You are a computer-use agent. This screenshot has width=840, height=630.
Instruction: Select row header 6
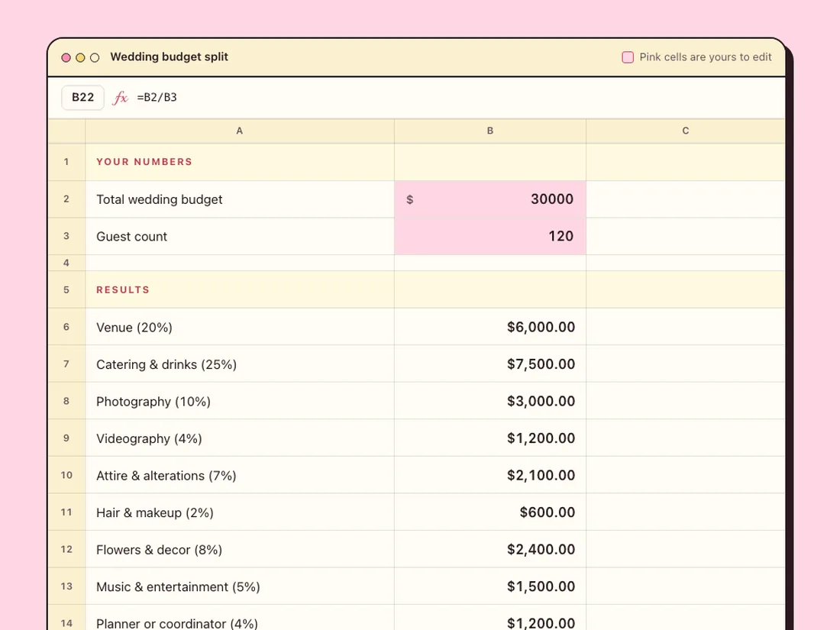(66, 327)
